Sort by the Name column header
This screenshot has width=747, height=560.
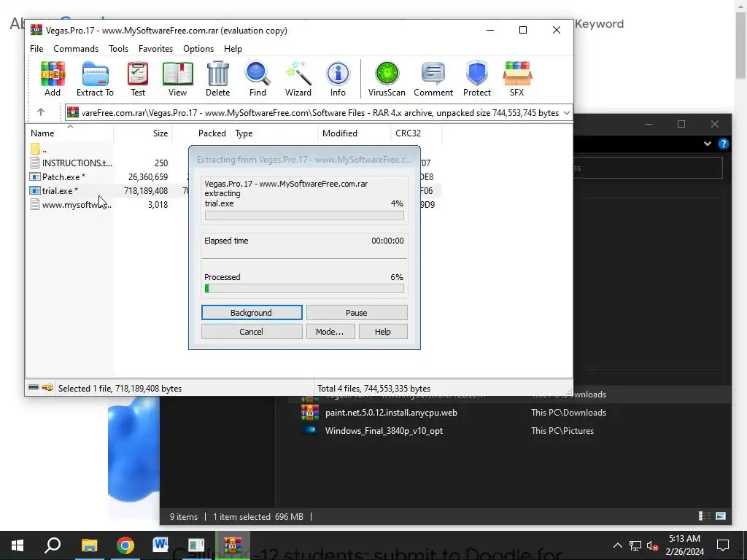(69, 133)
